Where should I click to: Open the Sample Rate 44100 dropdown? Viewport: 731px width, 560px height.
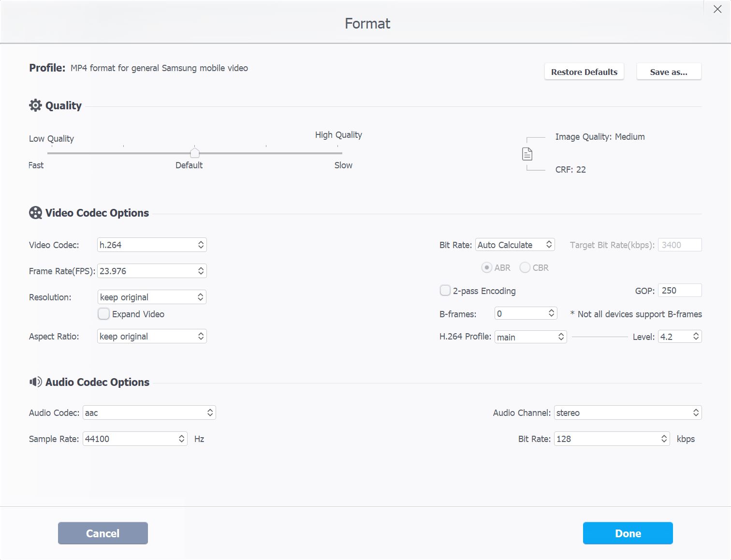135,439
